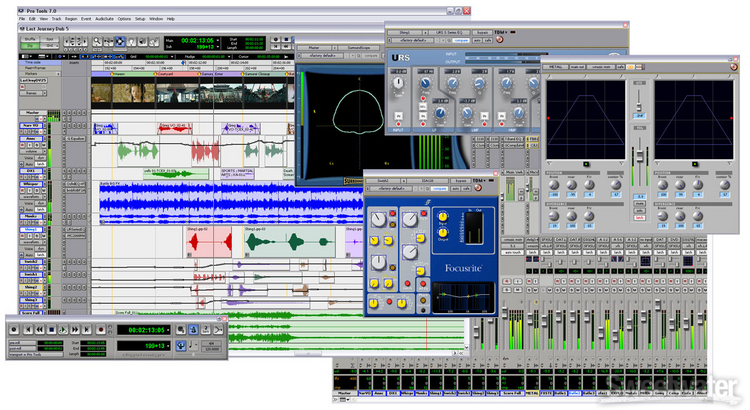The width and height of the screenshot is (750, 410).
Task: Zoom in horizontally with right arrow button
Action: [85, 41]
